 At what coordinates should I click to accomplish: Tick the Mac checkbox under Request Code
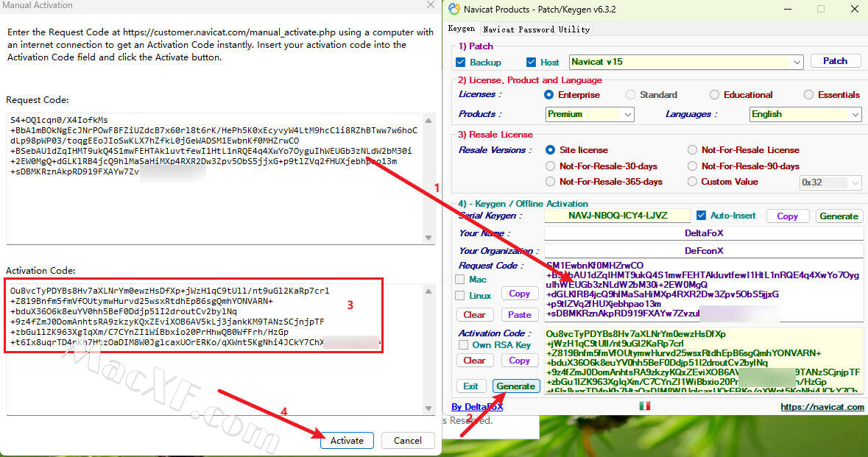460,280
